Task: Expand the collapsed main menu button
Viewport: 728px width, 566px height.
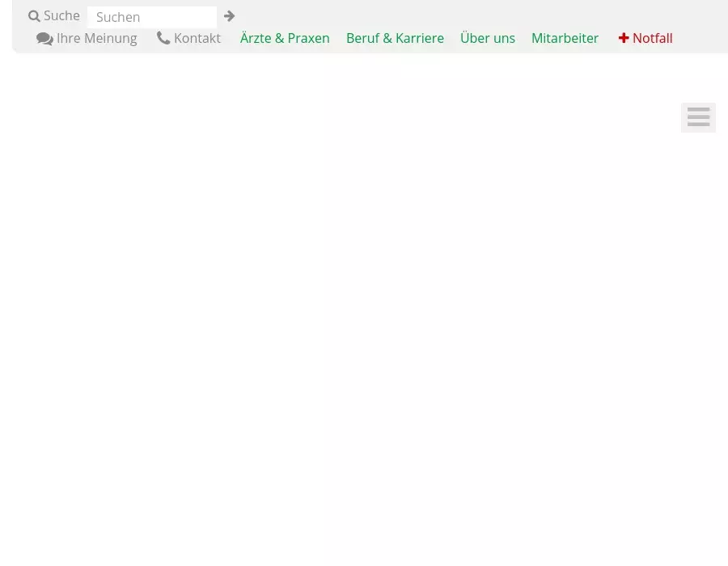Action: [x=698, y=118]
